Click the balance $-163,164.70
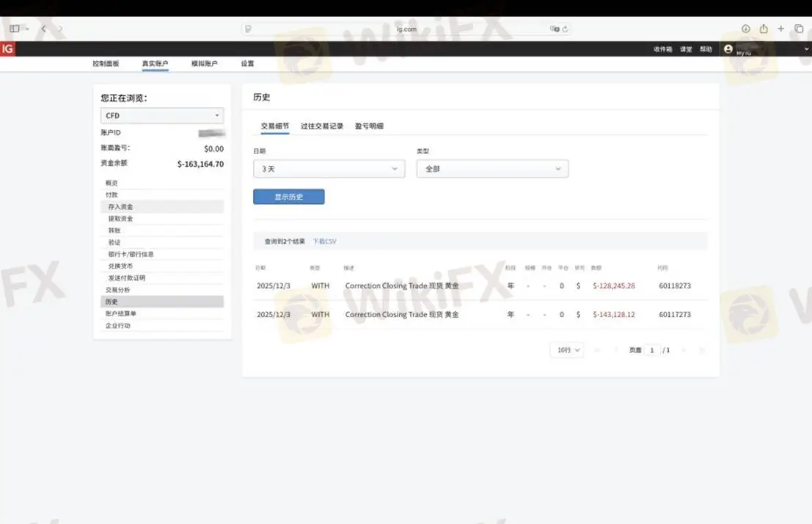The width and height of the screenshot is (812, 524). [200, 164]
